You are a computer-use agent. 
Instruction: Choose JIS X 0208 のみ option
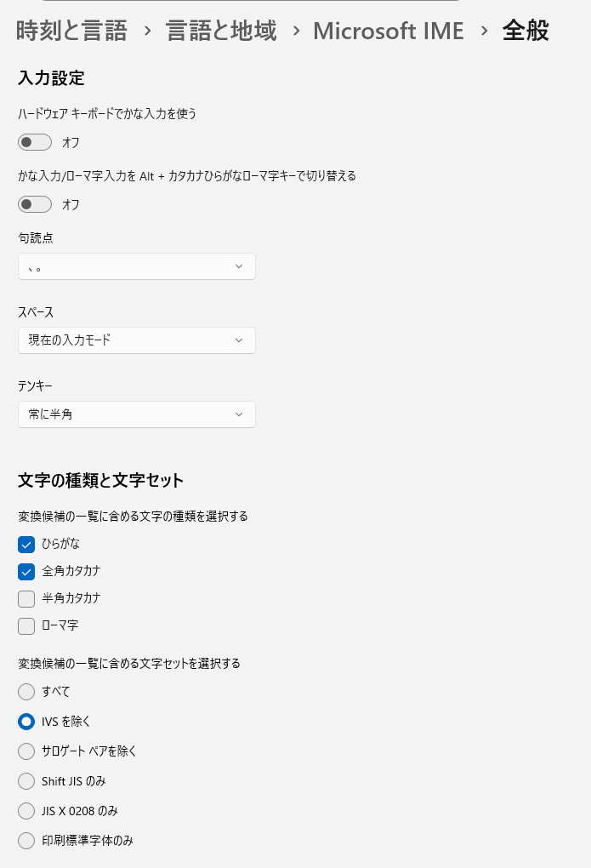pyautogui.click(x=26, y=811)
